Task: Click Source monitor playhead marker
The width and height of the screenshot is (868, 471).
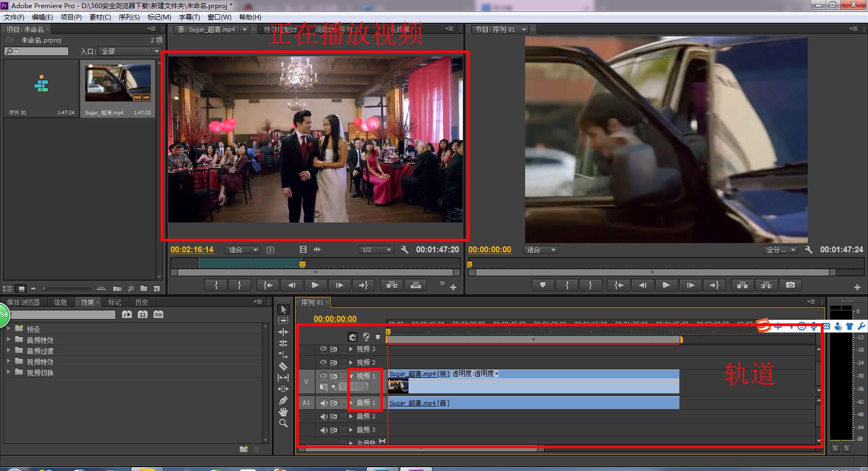Action: (302, 264)
